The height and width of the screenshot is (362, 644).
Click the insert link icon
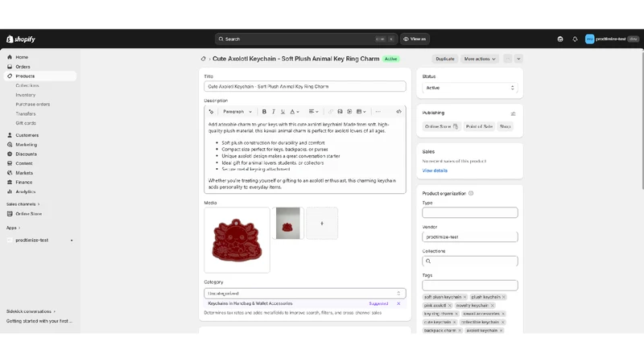(331, 112)
